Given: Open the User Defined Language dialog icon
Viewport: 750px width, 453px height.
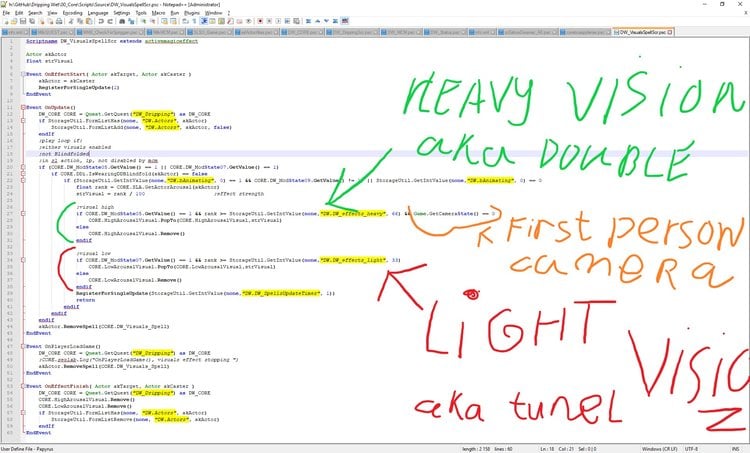Looking at the screenshot, I should (212, 21).
